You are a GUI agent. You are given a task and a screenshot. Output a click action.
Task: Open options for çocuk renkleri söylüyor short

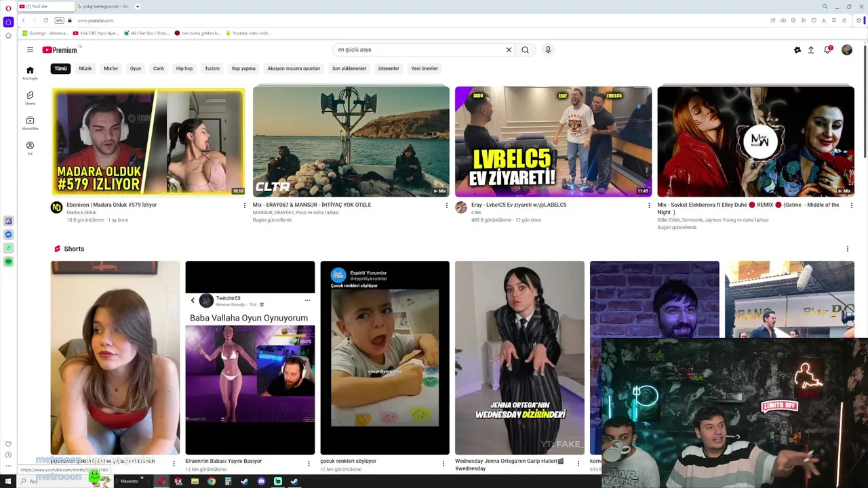(x=443, y=464)
